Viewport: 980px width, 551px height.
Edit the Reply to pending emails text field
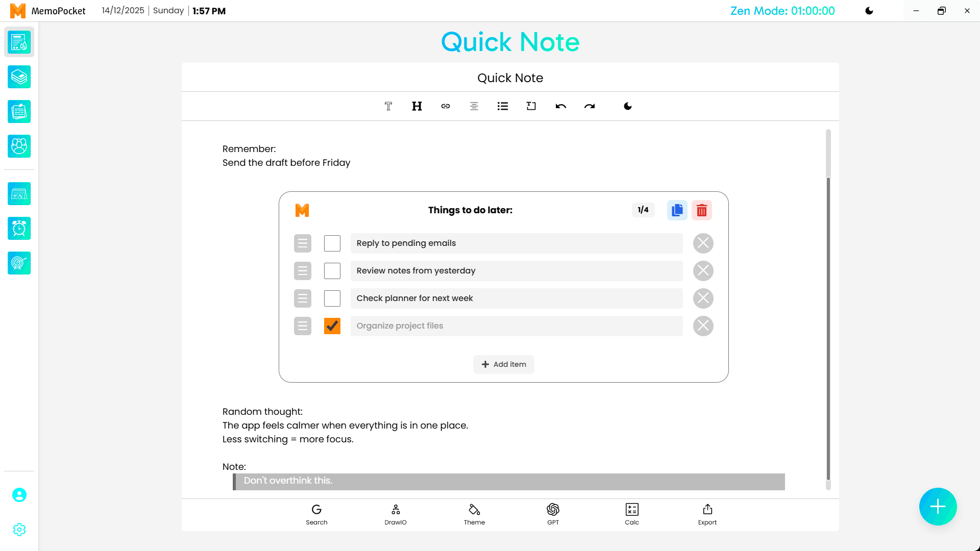click(517, 243)
